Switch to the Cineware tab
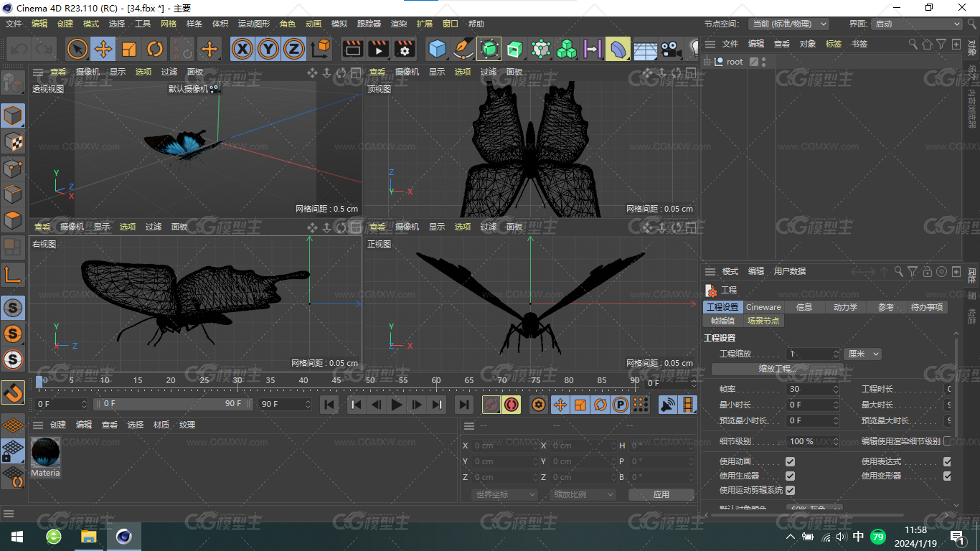This screenshot has height=551, width=980. point(763,307)
